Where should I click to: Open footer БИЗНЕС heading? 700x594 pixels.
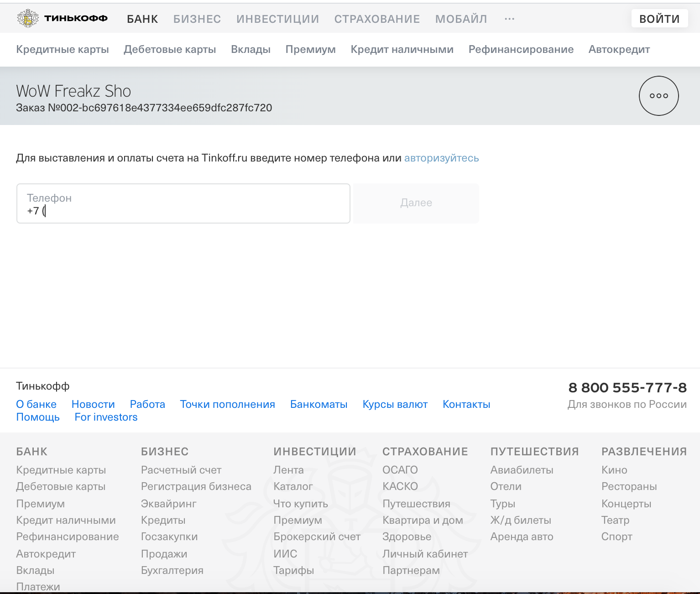[x=165, y=452]
